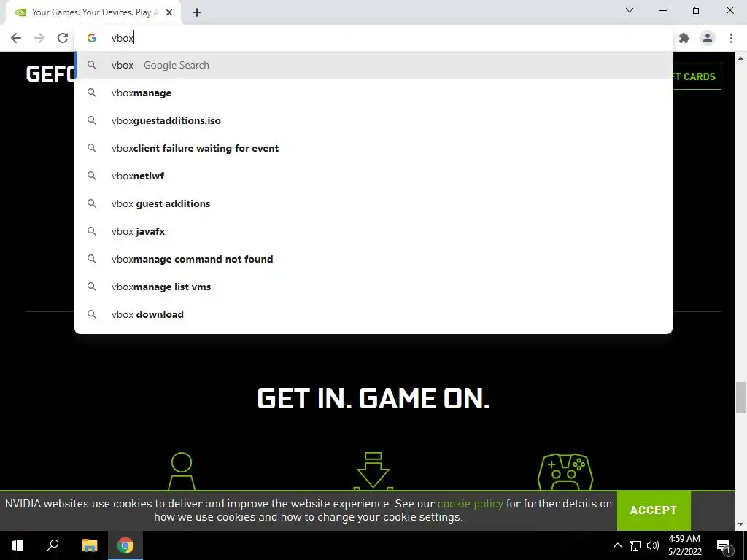
Task: Click the ACCEPT cookies button
Action: click(x=653, y=510)
